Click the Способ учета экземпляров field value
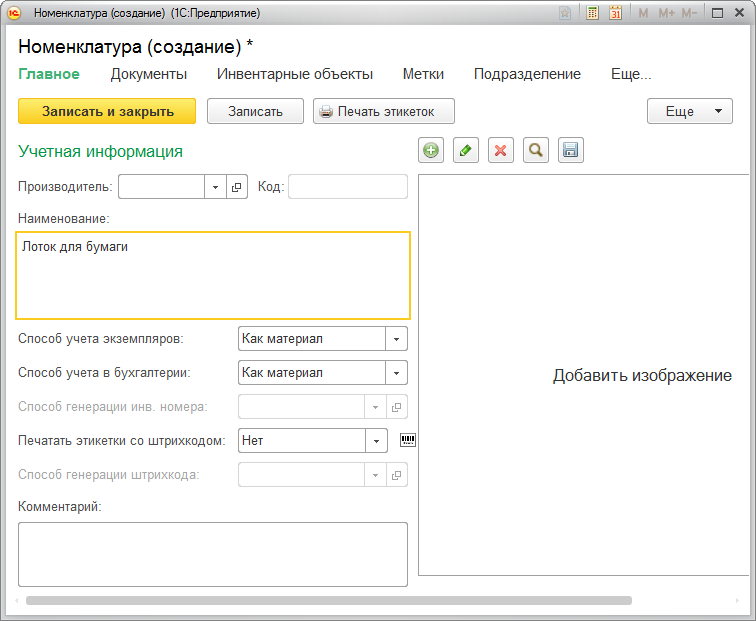The height and width of the screenshot is (621, 756). (312, 339)
